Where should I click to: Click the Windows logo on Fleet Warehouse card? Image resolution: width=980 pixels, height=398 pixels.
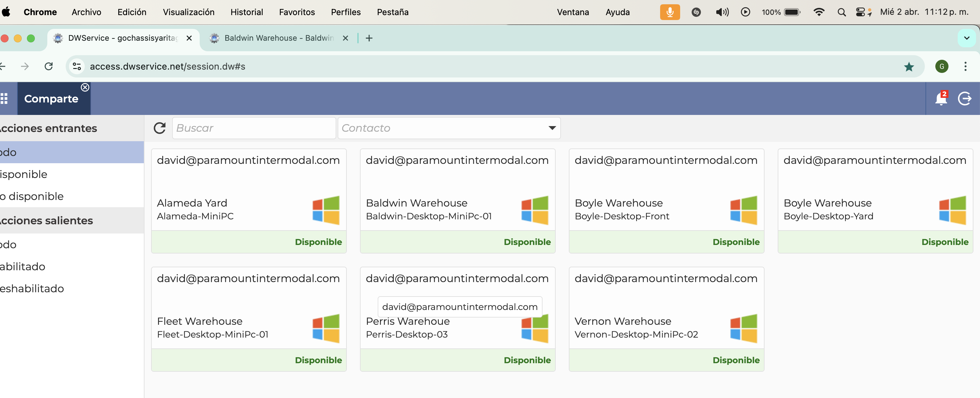(326, 328)
